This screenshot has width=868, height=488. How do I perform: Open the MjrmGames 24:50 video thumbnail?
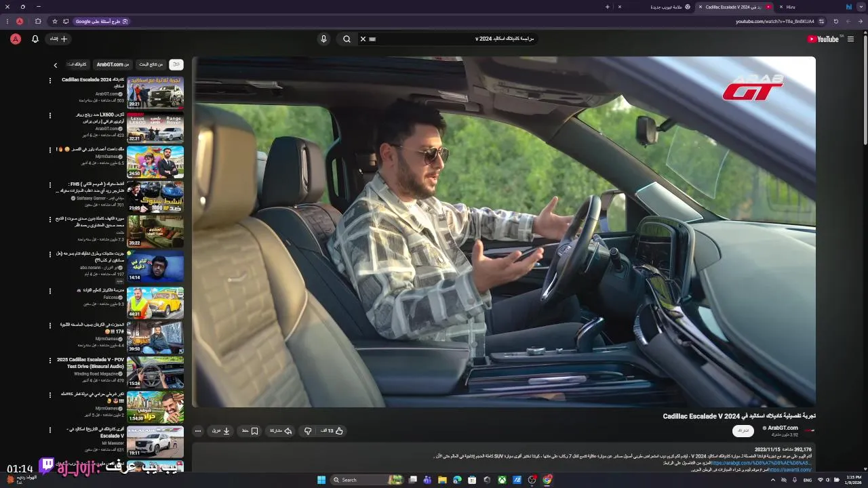[155, 162]
